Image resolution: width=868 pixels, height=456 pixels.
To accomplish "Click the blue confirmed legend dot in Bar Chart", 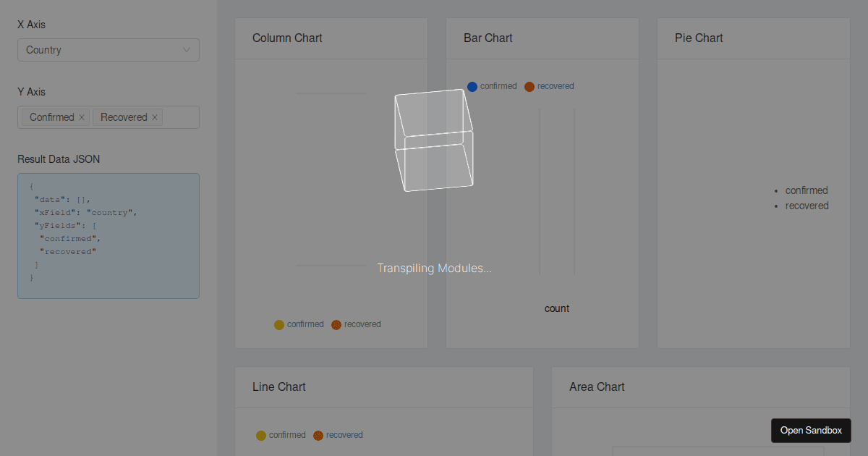I will 472,86.
